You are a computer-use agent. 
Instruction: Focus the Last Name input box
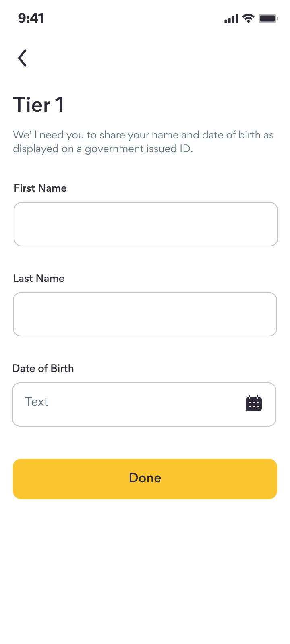[145, 314]
